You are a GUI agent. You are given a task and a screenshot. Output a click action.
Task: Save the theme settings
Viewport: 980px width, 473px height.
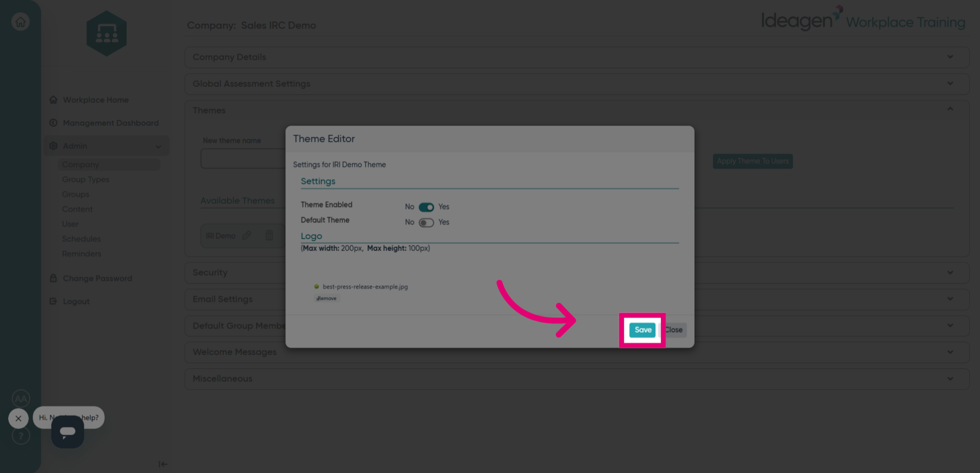coord(643,330)
